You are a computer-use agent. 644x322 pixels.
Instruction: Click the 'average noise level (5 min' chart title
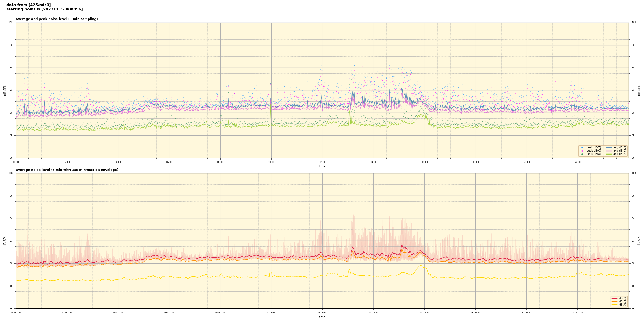click(x=67, y=170)
